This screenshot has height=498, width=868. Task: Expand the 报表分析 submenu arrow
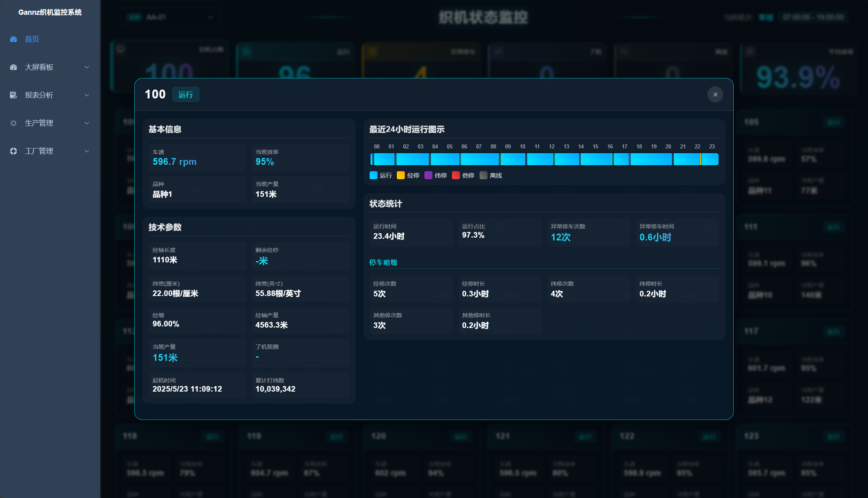coord(87,95)
